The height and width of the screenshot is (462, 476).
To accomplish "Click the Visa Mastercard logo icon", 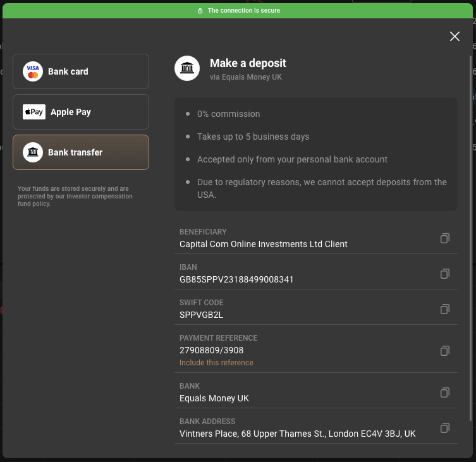I will pyautogui.click(x=33, y=71).
